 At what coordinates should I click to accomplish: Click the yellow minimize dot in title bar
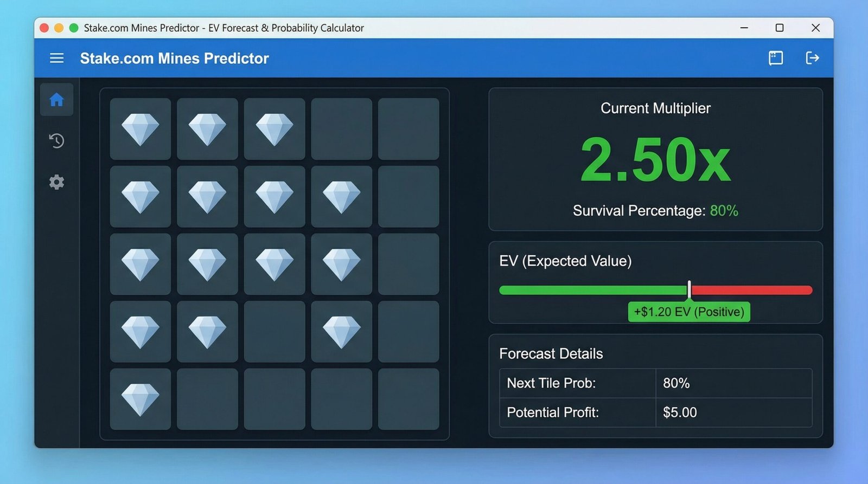tap(59, 28)
